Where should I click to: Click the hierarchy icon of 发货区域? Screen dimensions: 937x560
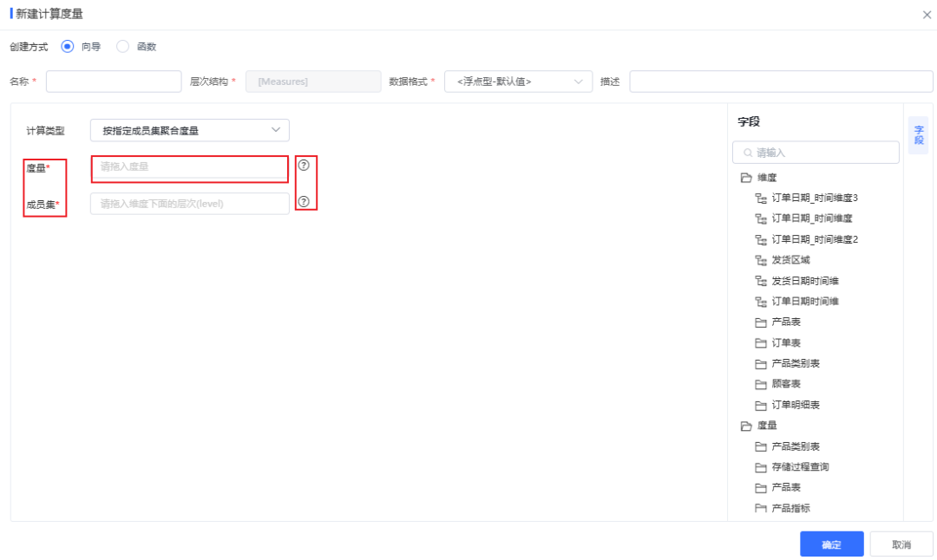point(761,260)
